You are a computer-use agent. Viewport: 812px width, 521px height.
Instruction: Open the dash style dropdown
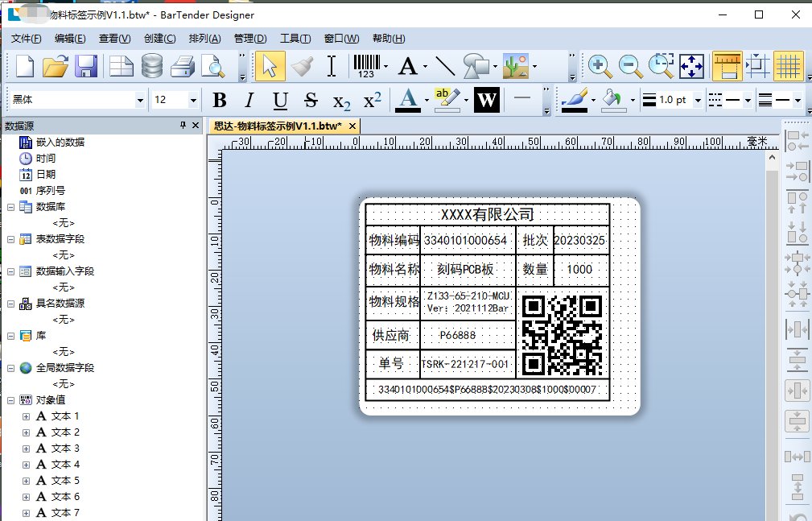748,100
